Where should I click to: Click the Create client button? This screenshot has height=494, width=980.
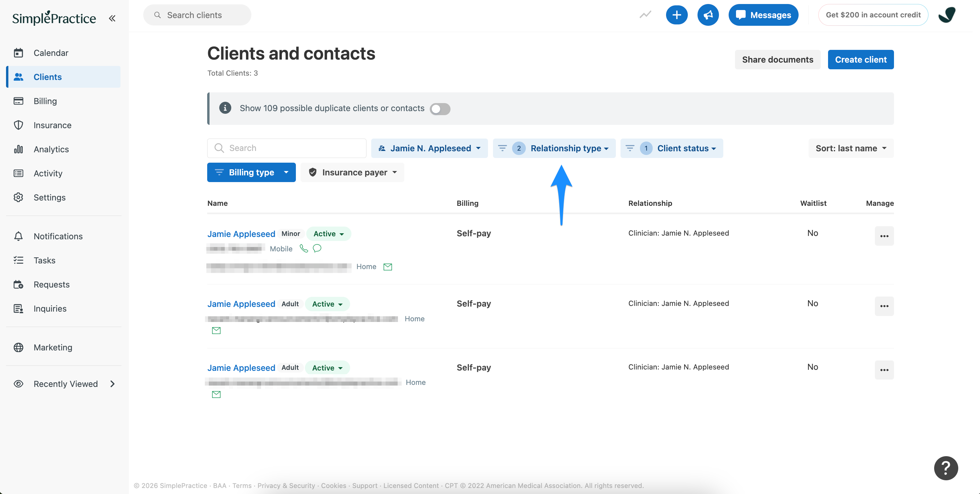[861, 59]
